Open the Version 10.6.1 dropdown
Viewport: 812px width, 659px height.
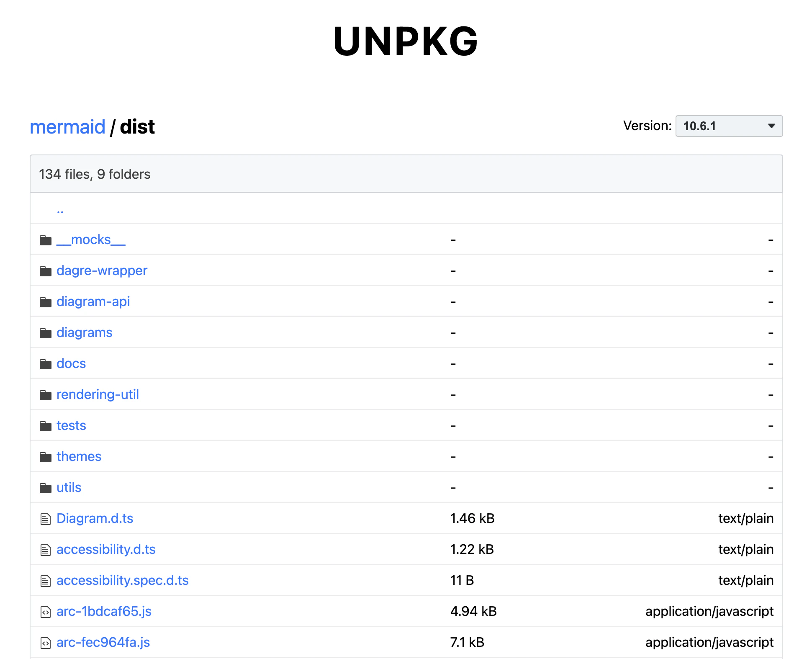[x=729, y=126]
